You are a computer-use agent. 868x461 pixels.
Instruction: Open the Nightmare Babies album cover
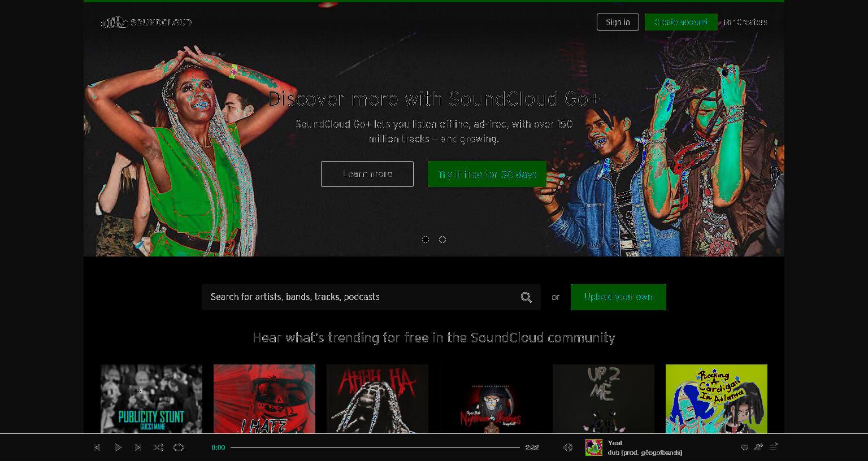491,399
